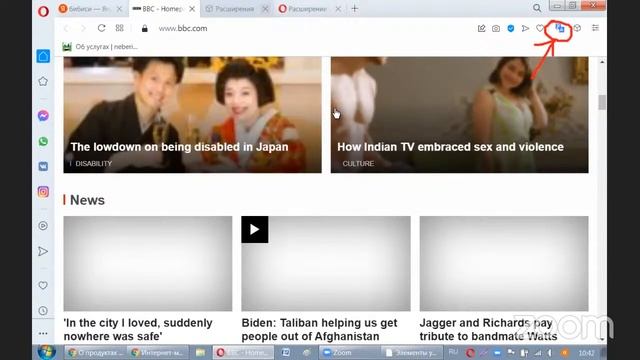This screenshot has width=640, height=360.
Task: Click the edit page note icon in address bar
Action: (x=482, y=28)
